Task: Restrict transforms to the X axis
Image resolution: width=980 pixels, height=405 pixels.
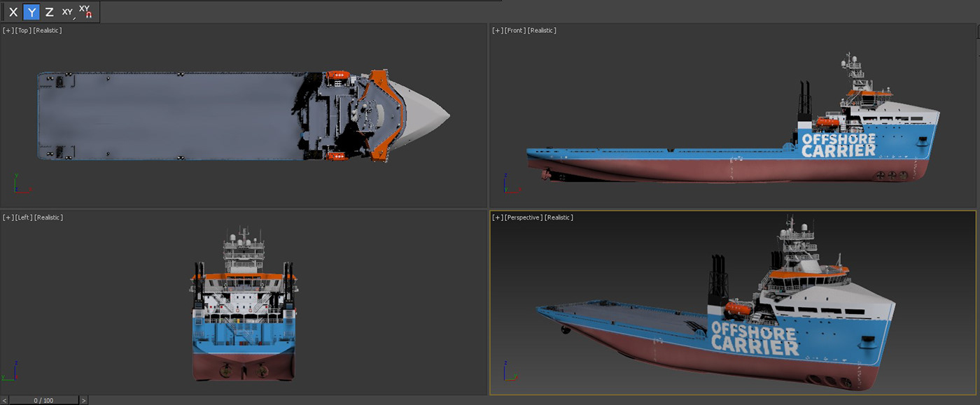Action: (13, 12)
